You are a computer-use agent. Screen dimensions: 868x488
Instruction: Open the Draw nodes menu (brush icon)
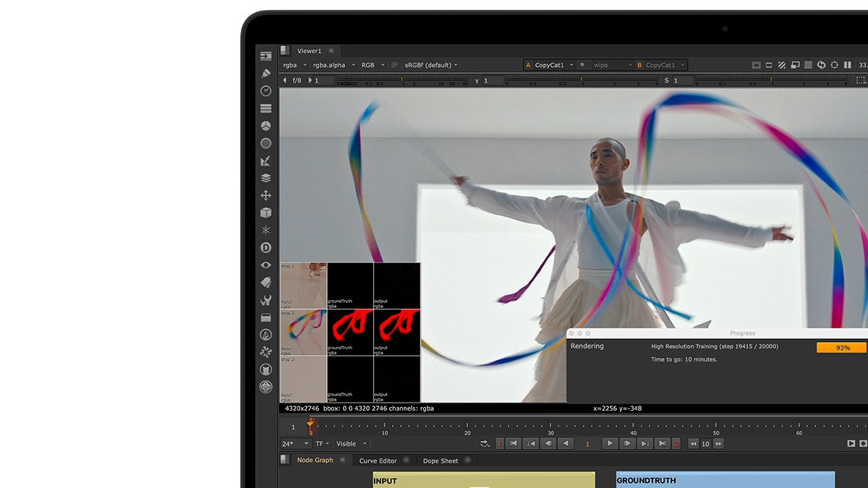(265, 73)
